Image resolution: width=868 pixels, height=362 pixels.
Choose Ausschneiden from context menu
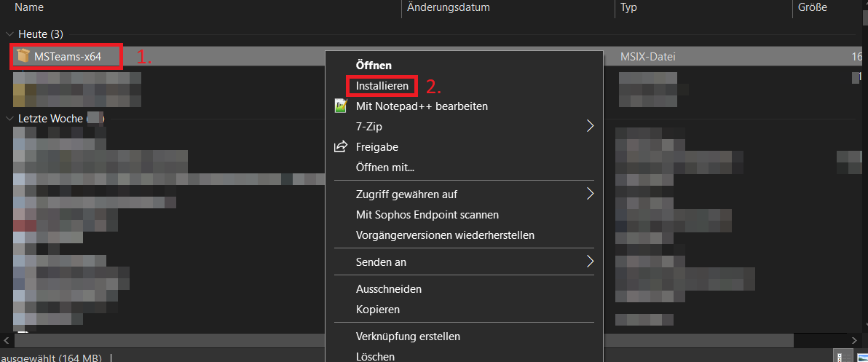click(x=389, y=289)
